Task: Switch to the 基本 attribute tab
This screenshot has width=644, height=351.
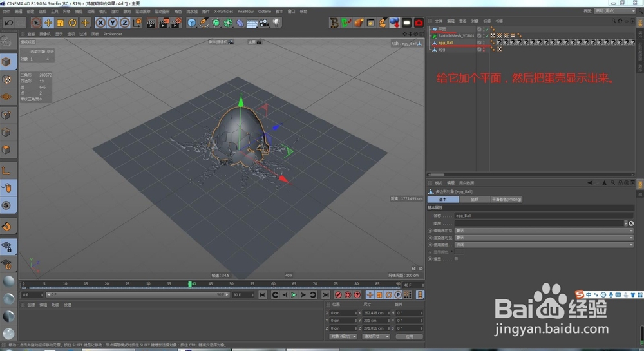Action: tap(443, 200)
